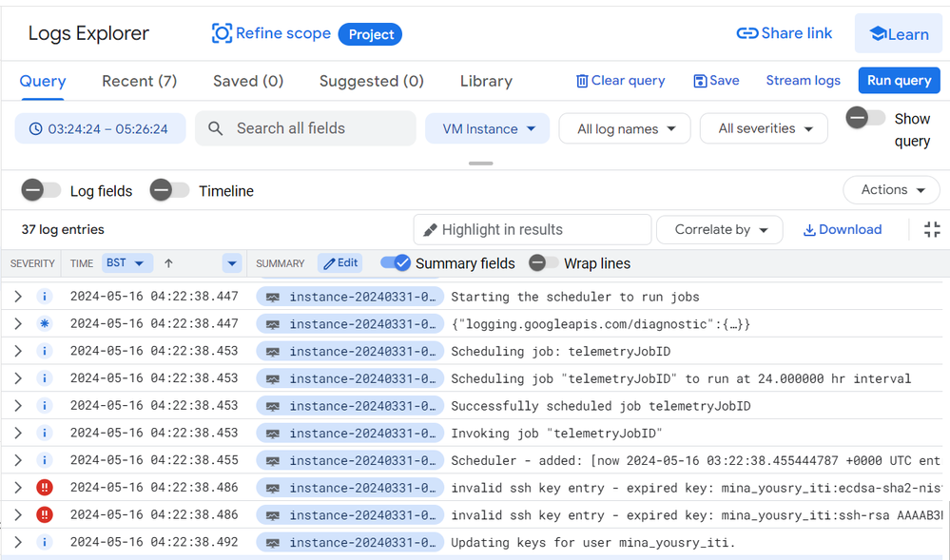950x560 pixels.
Task: Enable the Wrap lines toggle
Action: click(x=543, y=263)
